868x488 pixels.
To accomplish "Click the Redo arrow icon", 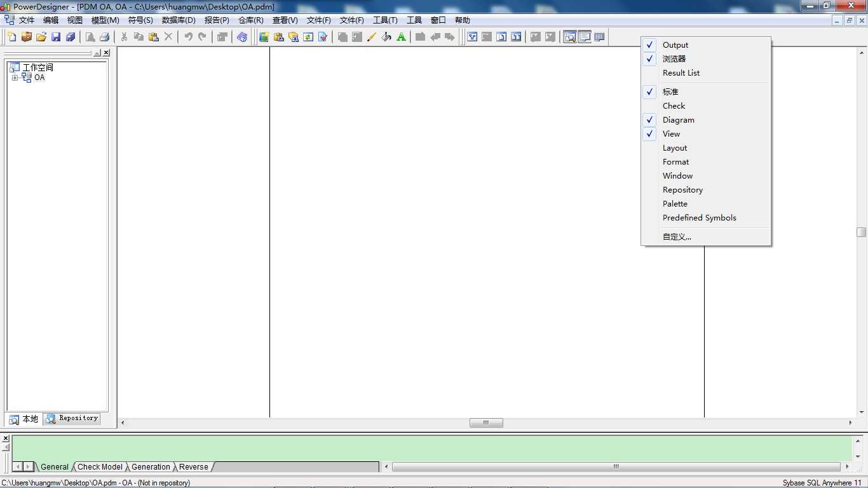I will click(203, 37).
